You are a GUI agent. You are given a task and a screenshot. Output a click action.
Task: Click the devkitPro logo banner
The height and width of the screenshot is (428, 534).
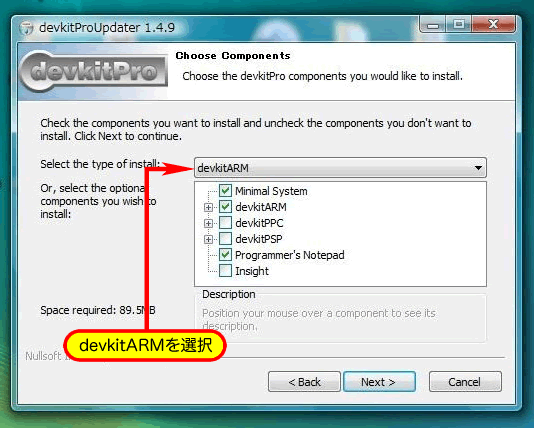pyautogui.click(x=94, y=72)
